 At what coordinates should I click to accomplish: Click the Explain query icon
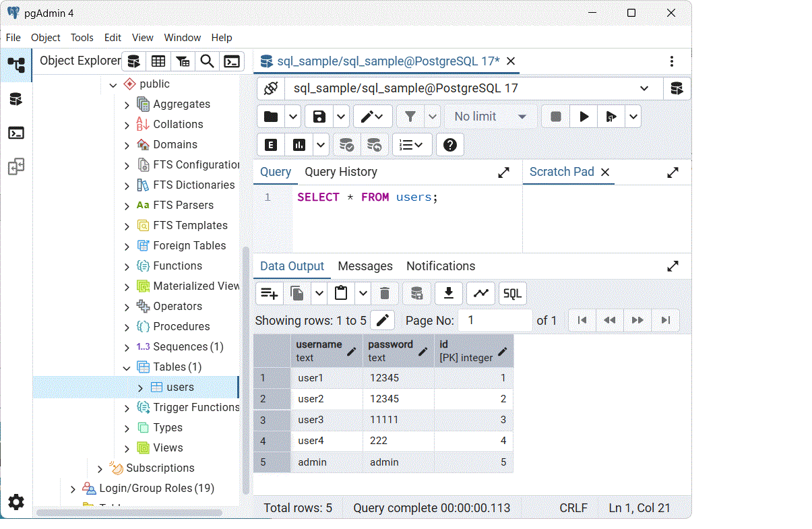(271, 145)
